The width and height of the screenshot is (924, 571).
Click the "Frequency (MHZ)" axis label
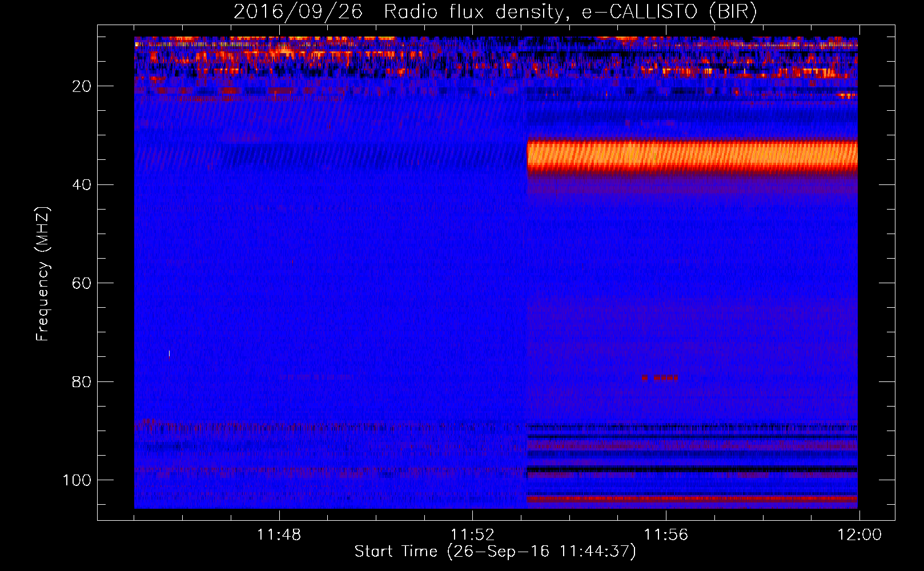click(x=43, y=274)
